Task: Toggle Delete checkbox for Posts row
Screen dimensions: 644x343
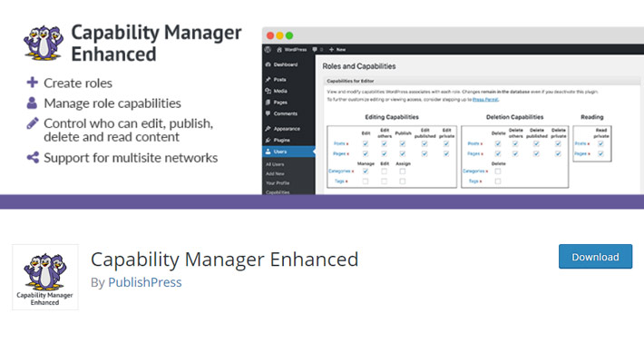Action: (x=498, y=143)
